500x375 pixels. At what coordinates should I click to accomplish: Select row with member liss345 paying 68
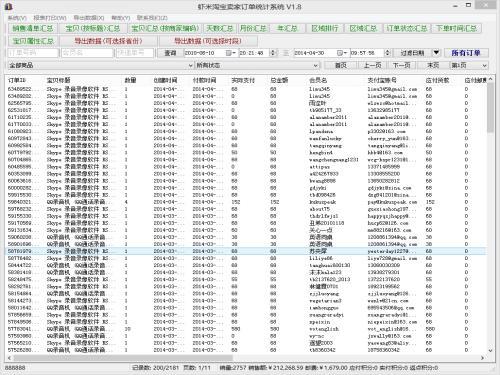(x=246, y=89)
